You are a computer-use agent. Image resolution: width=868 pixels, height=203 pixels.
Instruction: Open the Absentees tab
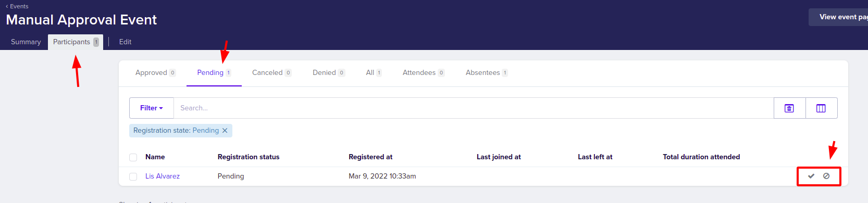click(x=487, y=72)
